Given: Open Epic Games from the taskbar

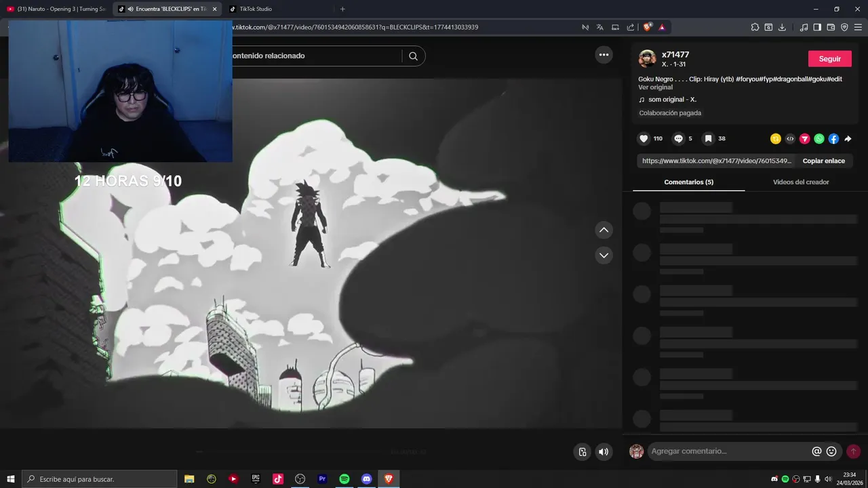Looking at the screenshot, I should click(x=256, y=479).
